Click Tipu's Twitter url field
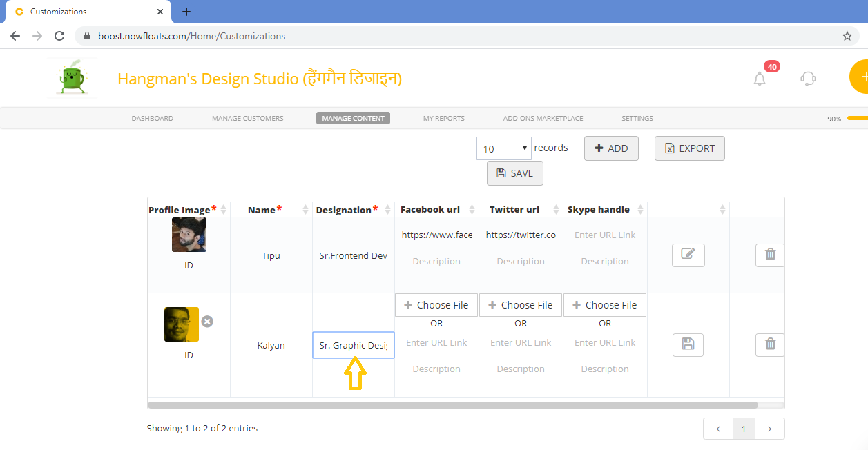The width and height of the screenshot is (868, 450). click(x=521, y=235)
